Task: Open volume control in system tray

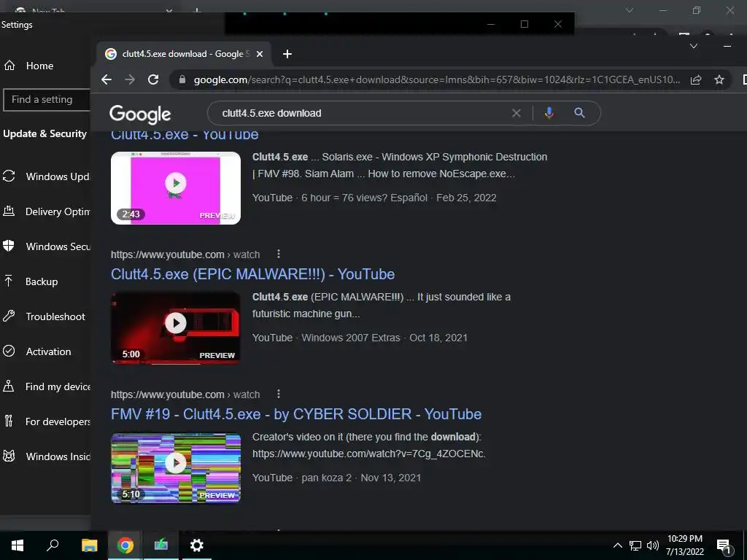Action: point(653,545)
